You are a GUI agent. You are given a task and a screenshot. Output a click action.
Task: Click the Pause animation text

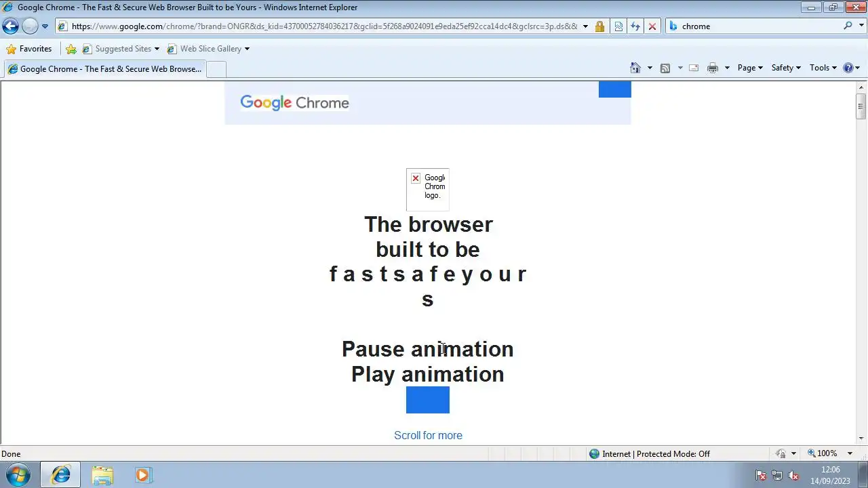(x=428, y=349)
